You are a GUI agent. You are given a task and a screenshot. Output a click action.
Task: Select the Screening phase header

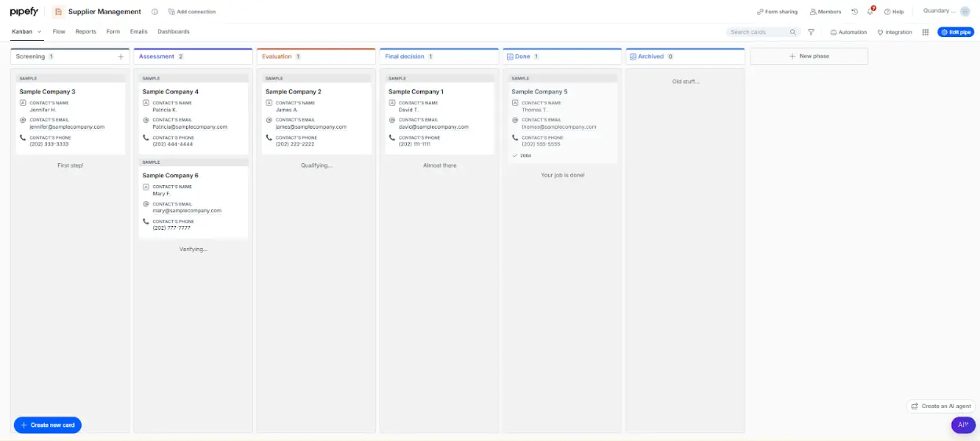coord(70,56)
